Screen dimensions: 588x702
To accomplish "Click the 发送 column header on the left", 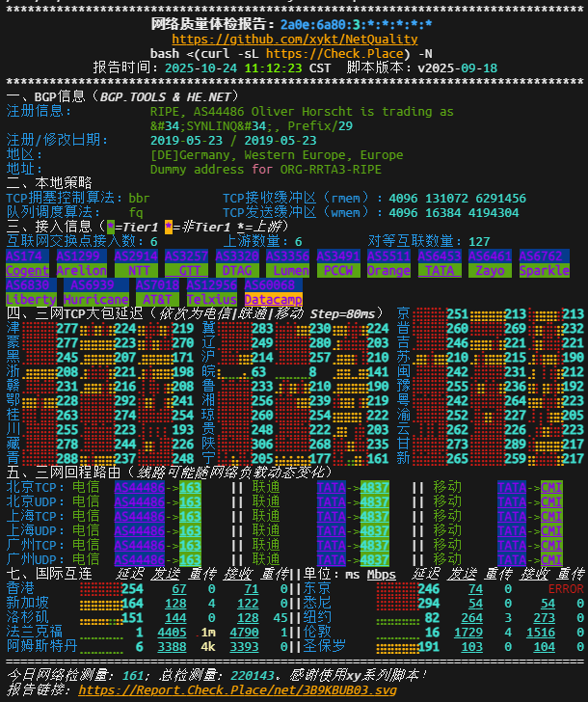I will point(165,574).
